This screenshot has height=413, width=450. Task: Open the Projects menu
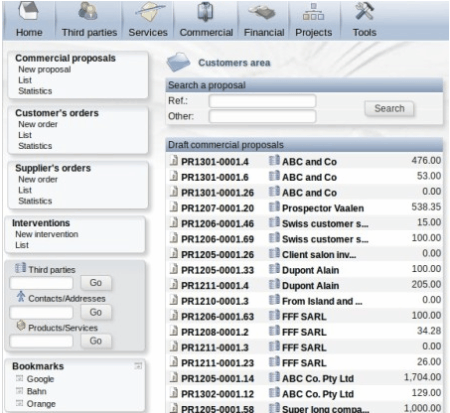point(314,32)
